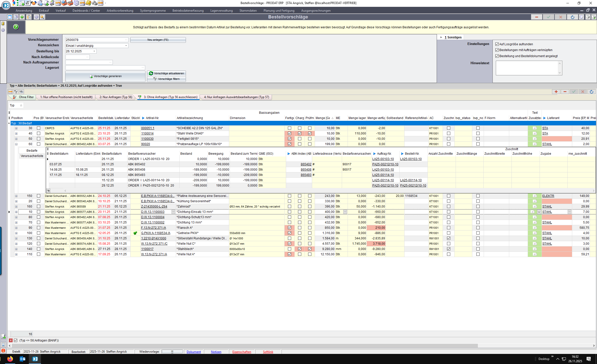Screen dimensions: 597x364
Task: Click inside the Hinweistext text box
Action: coord(526,68)
